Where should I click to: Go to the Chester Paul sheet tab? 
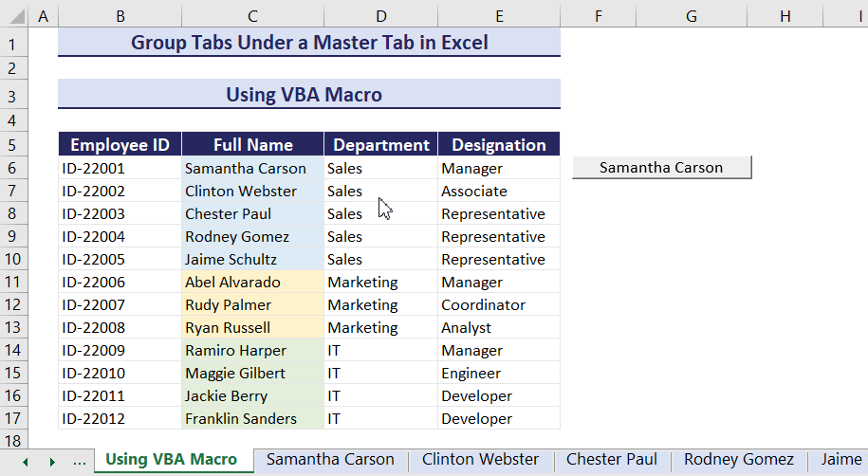611,460
